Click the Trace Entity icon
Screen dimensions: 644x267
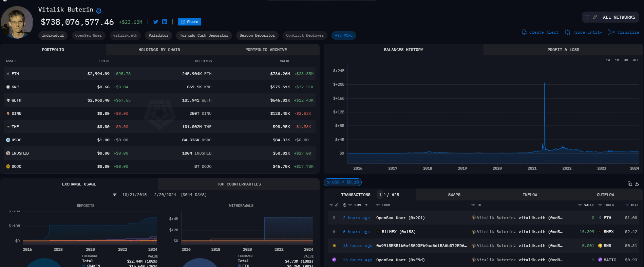click(567, 32)
